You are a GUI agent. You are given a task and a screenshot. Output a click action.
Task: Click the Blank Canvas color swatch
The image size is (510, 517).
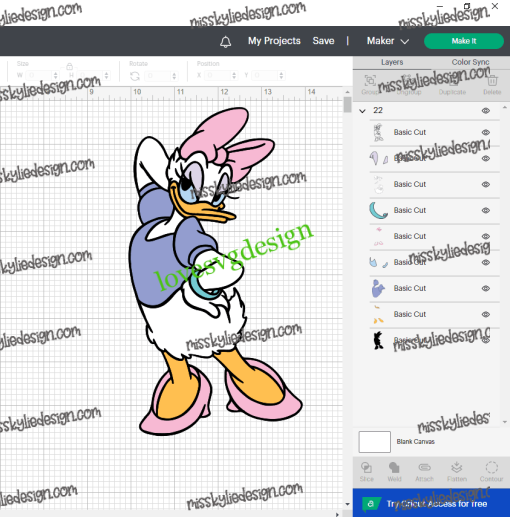pos(375,442)
